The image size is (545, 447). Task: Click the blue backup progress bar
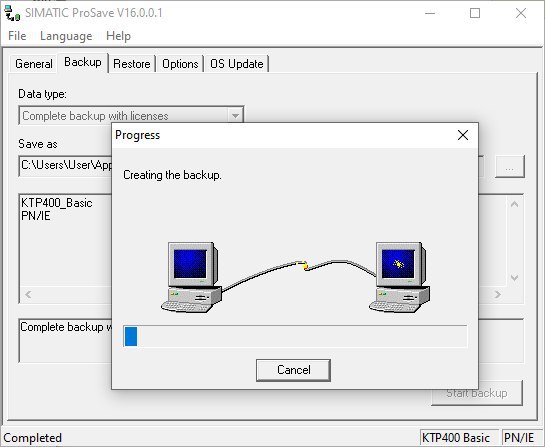[x=295, y=336]
